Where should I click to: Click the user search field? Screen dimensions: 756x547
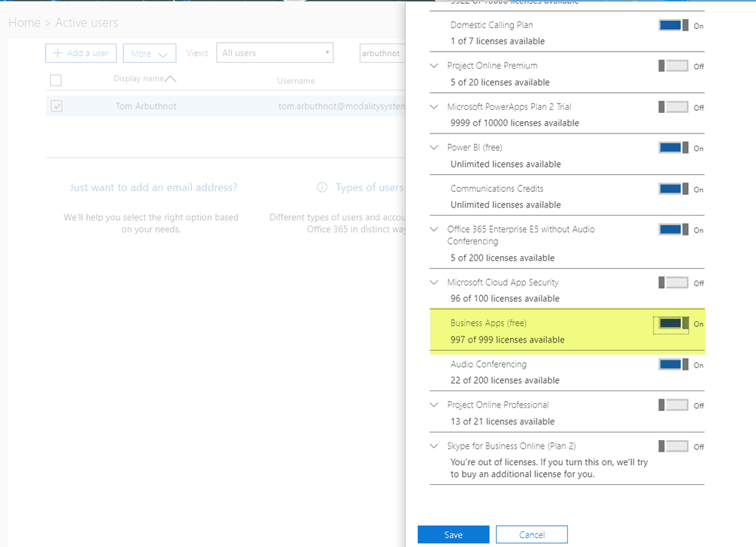(x=382, y=53)
